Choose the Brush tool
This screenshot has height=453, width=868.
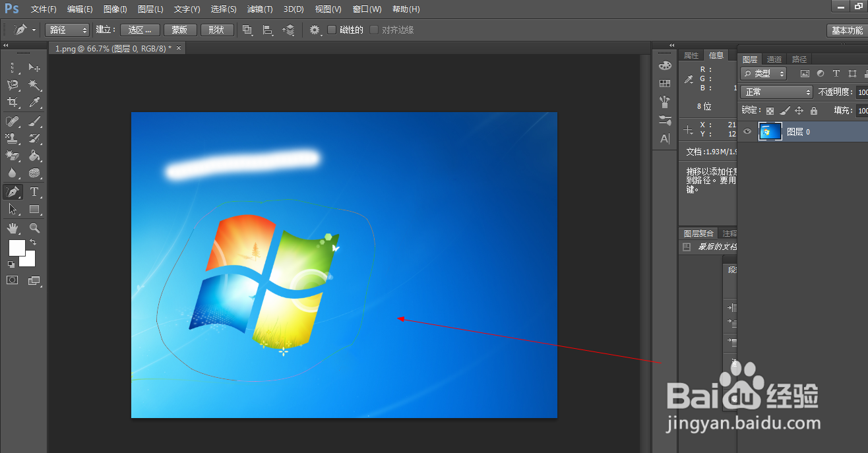click(x=34, y=121)
